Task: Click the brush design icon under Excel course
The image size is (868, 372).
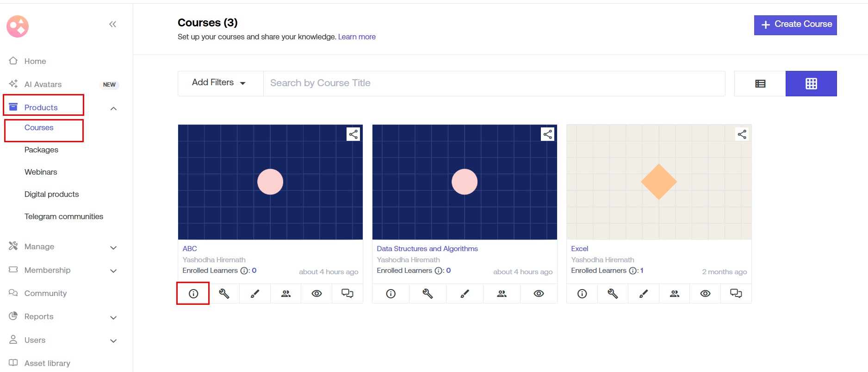Action: [644, 294]
